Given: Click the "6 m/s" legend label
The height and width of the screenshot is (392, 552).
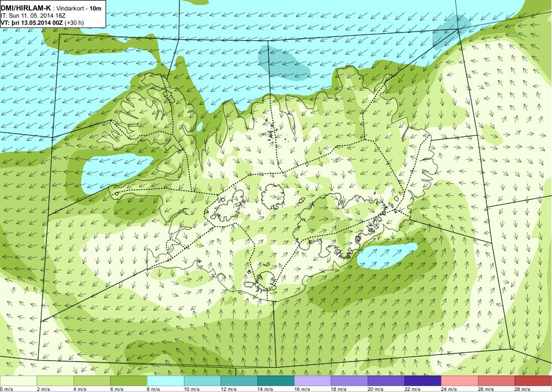Looking at the screenshot, I should tap(118, 389).
